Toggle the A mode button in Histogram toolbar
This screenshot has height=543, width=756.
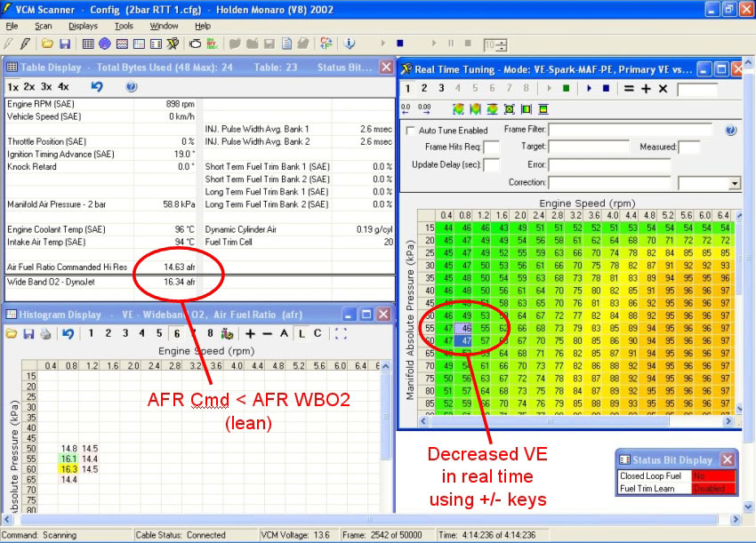click(284, 333)
